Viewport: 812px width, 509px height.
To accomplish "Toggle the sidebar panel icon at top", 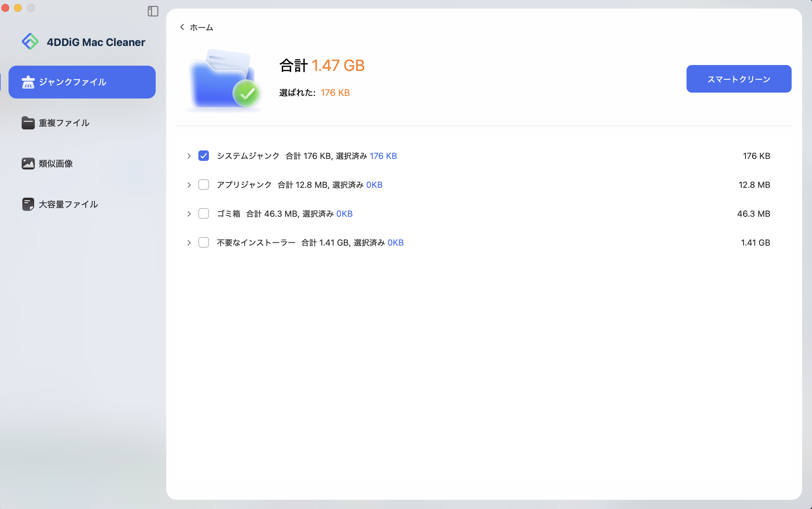I will 153,11.
